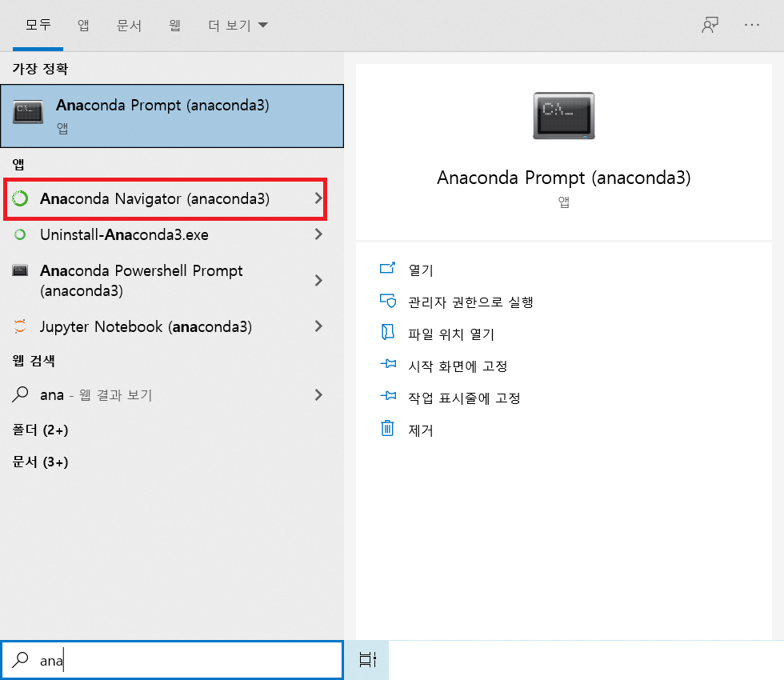This screenshot has height=680, width=784.
Task: Click the file location folder icon
Action: tap(387, 332)
